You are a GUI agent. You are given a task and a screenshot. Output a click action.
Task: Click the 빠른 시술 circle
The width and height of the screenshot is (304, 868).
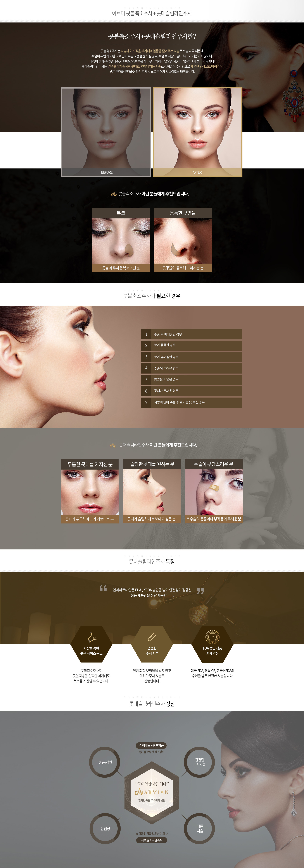click(x=200, y=829)
